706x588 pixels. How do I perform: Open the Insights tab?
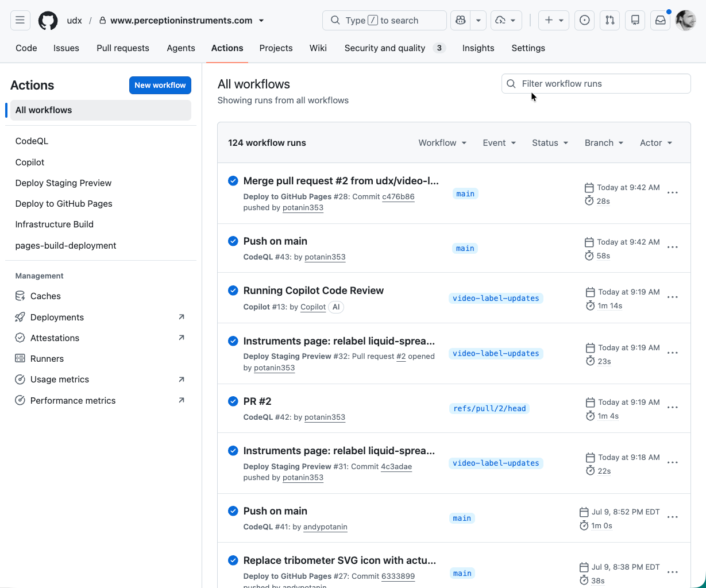[x=478, y=48]
